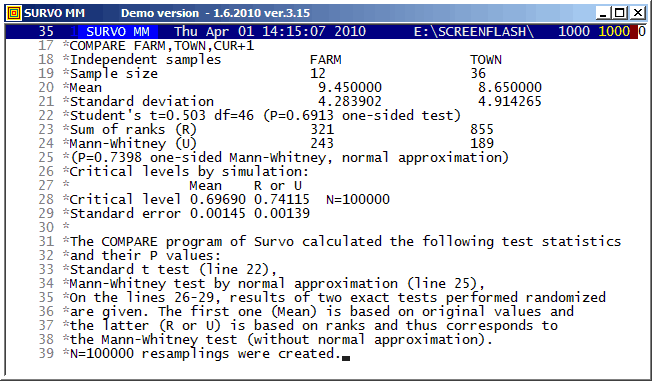Click the yellow 1000 value in header

pyautogui.click(x=614, y=32)
